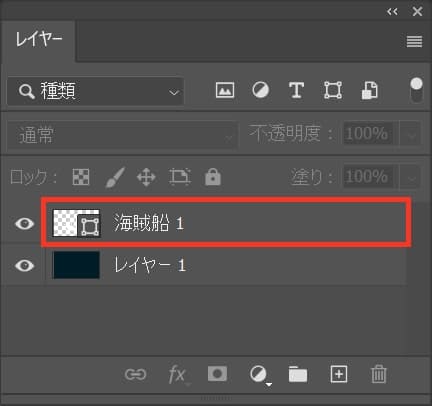Delete layer with trash icon
The image size is (432, 406).
(x=379, y=374)
